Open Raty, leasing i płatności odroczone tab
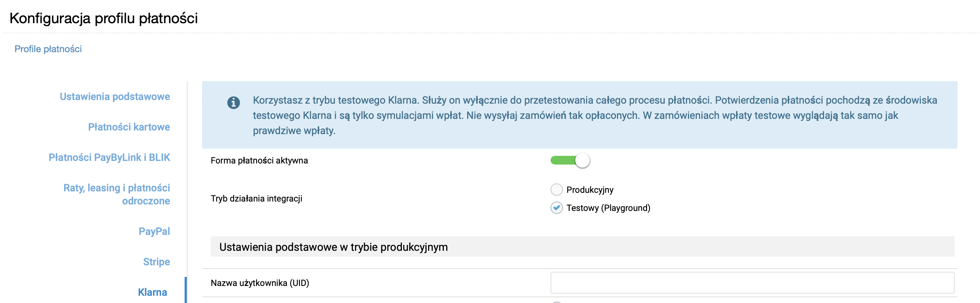The width and height of the screenshot is (980, 303). (x=116, y=194)
